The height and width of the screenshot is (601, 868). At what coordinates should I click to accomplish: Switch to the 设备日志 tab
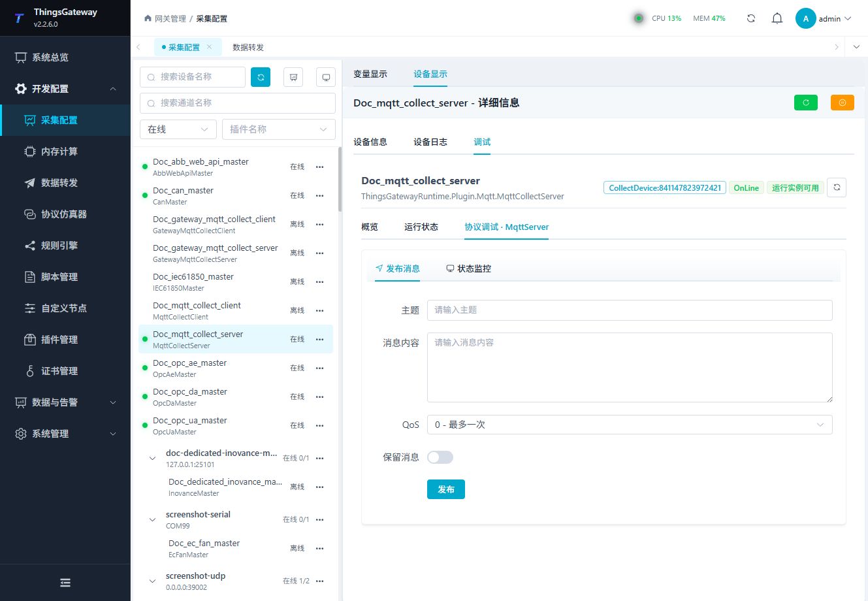coord(430,142)
